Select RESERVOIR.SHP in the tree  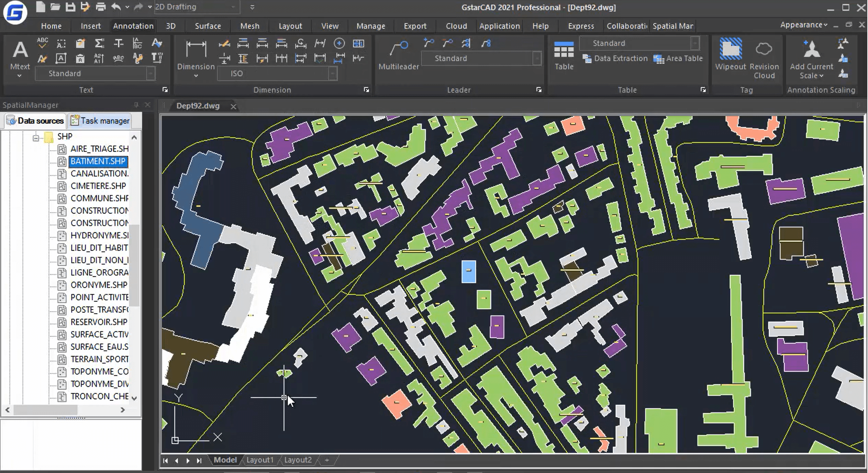(x=99, y=322)
